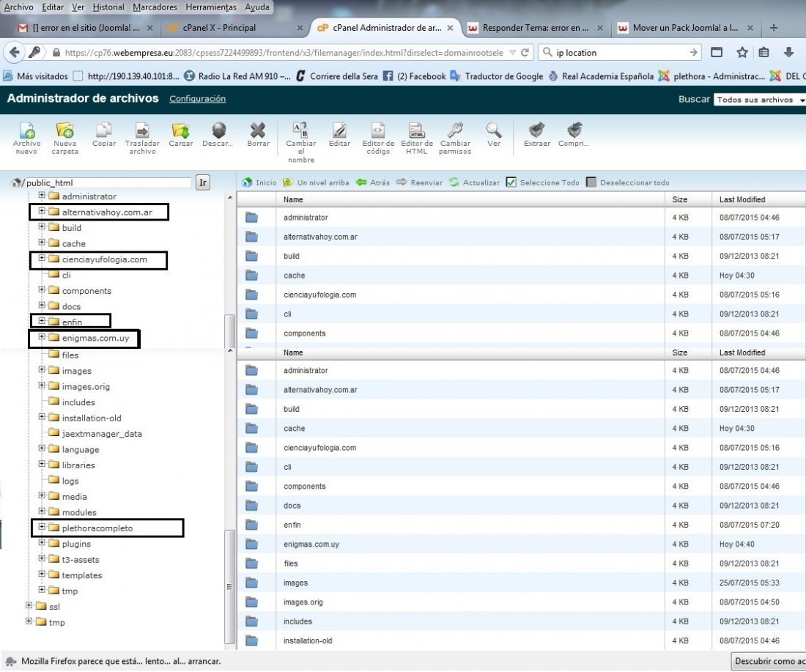
Task: Select the libraries folder in tree
Action: (78, 465)
